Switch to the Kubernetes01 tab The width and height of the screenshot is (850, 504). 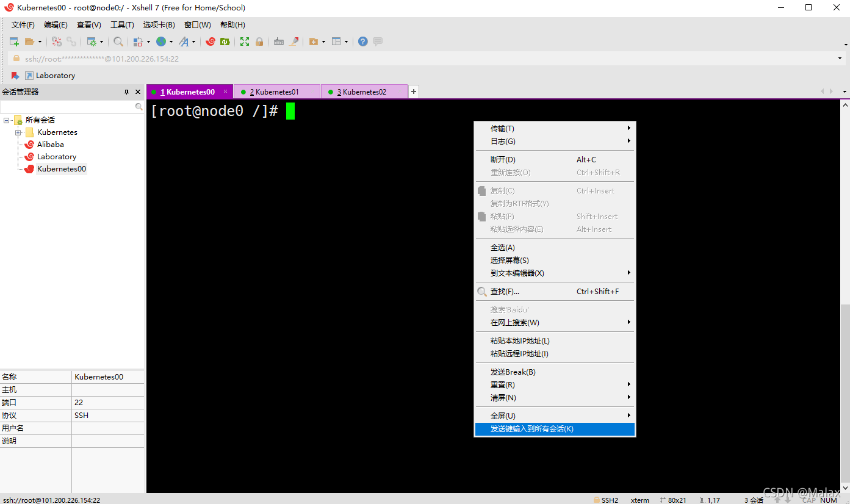point(277,92)
